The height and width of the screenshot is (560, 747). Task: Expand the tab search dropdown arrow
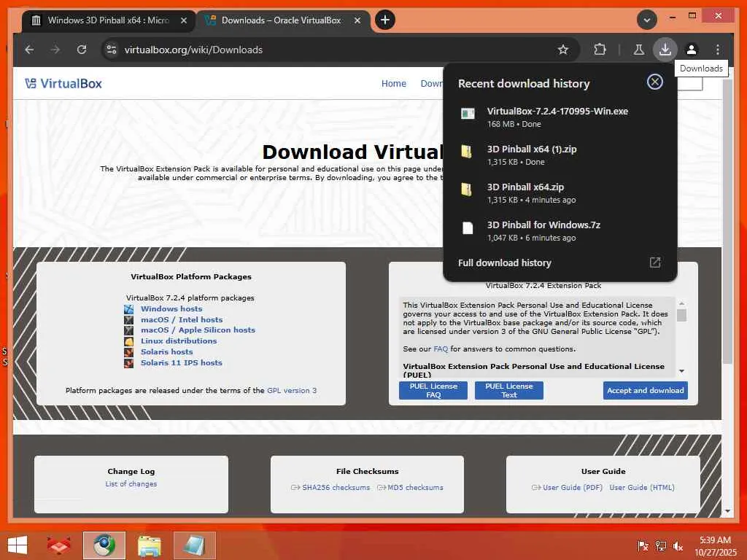647,20
